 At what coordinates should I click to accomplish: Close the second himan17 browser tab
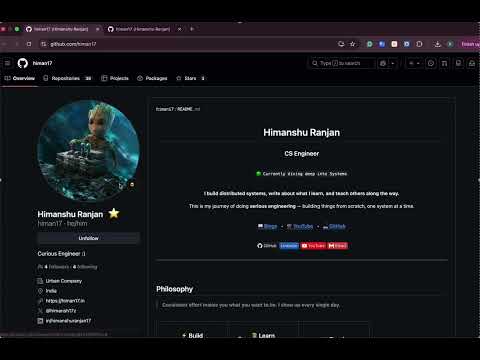point(179,29)
